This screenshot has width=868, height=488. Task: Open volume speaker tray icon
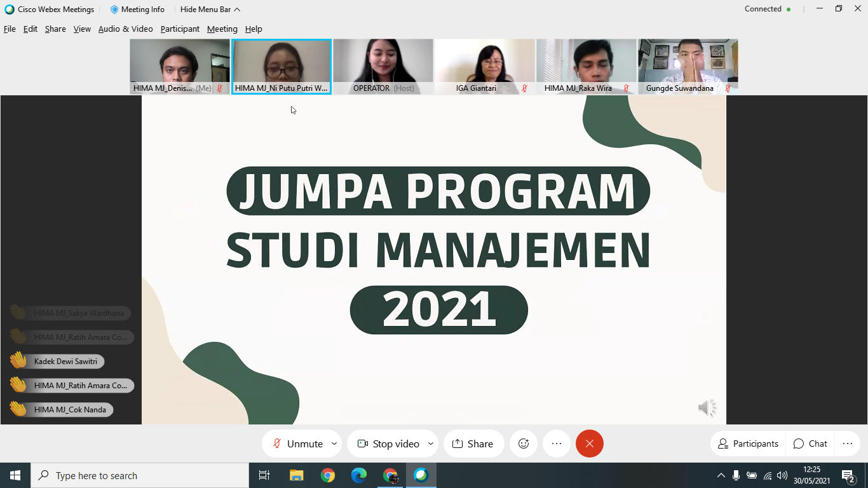click(782, 475)
